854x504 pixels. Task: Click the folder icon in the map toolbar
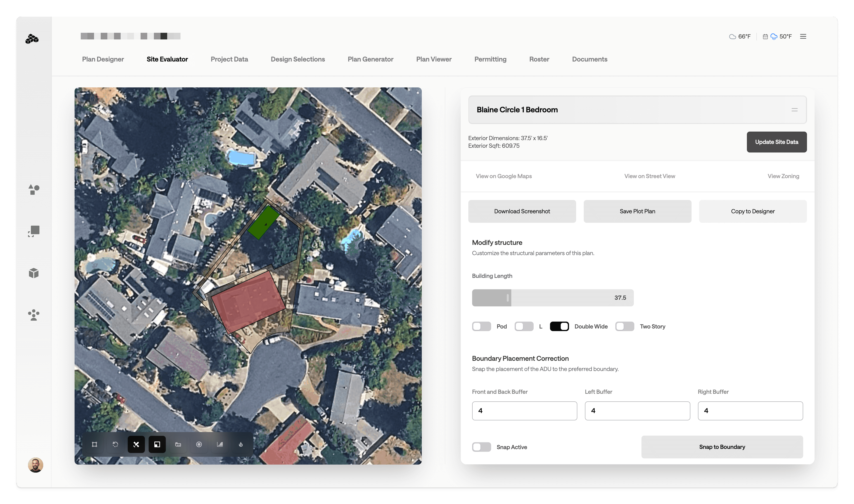coord(178,444)
